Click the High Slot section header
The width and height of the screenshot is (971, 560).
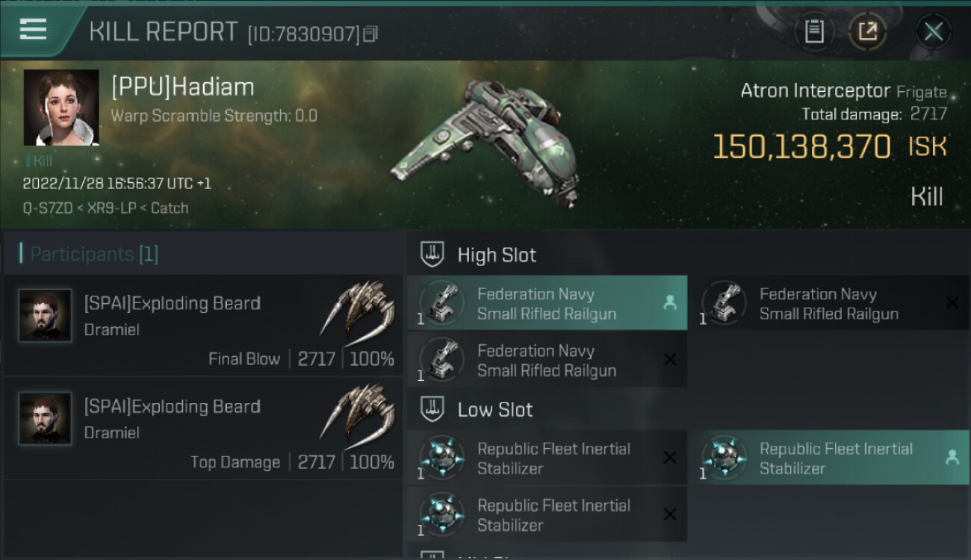[x=497, y=255]
